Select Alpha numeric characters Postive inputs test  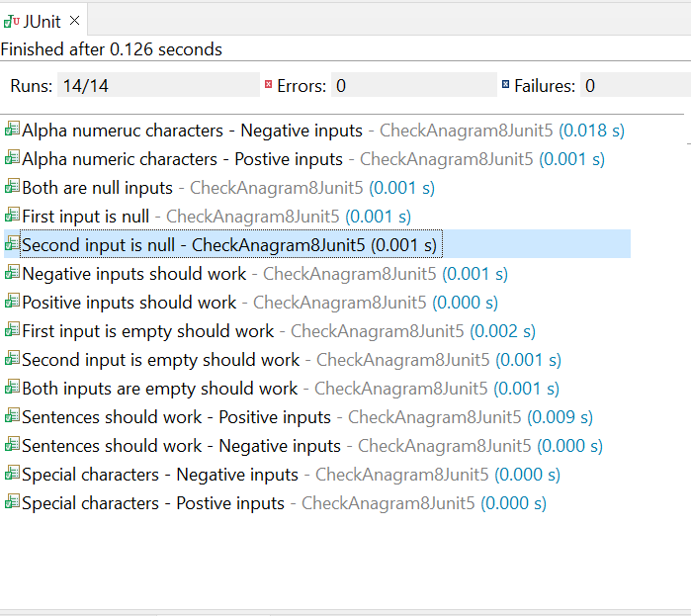pos(182,158)
